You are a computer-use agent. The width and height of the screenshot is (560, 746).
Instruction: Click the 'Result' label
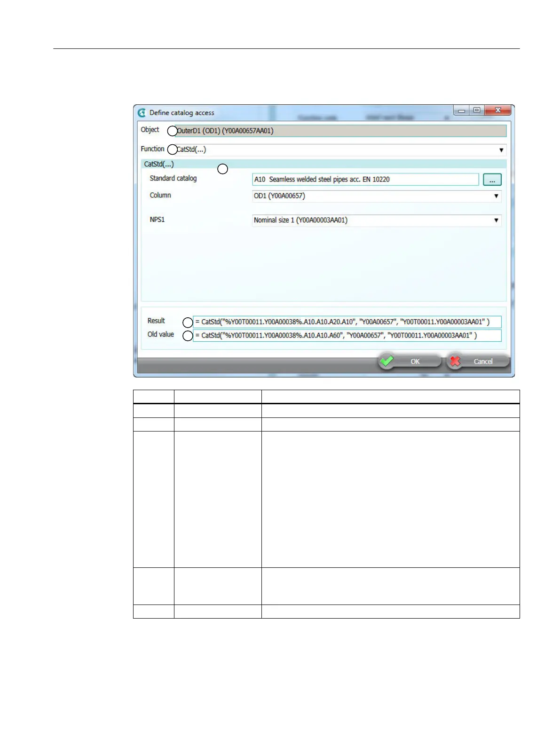point(156,321)
